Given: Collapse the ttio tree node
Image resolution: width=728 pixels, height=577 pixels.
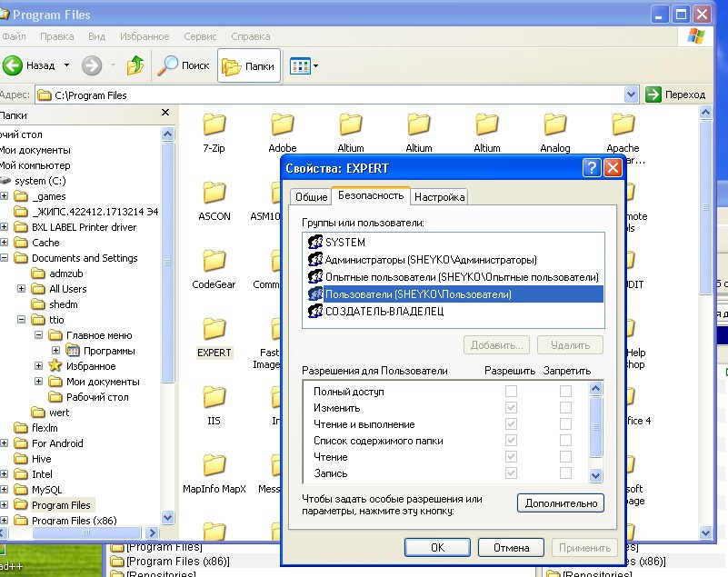Looking at the screenshot, I should [x=19, y=319].
